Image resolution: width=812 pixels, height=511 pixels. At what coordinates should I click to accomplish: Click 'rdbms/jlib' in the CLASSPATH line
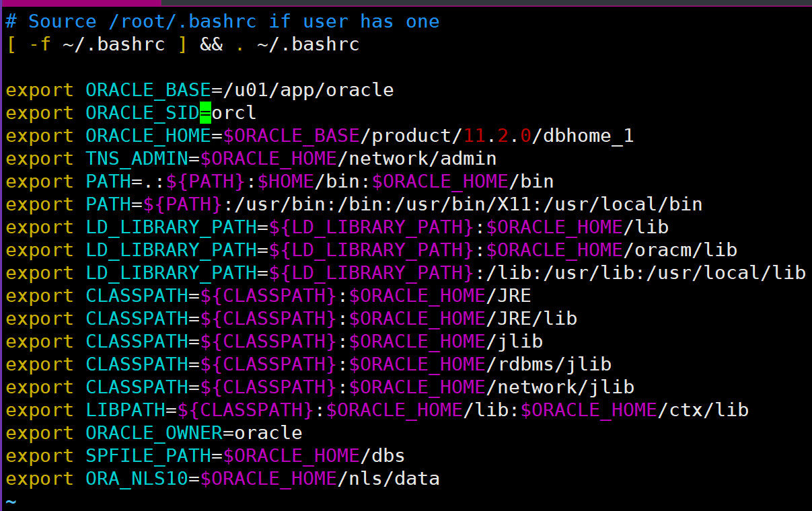[x=554, y=364]
